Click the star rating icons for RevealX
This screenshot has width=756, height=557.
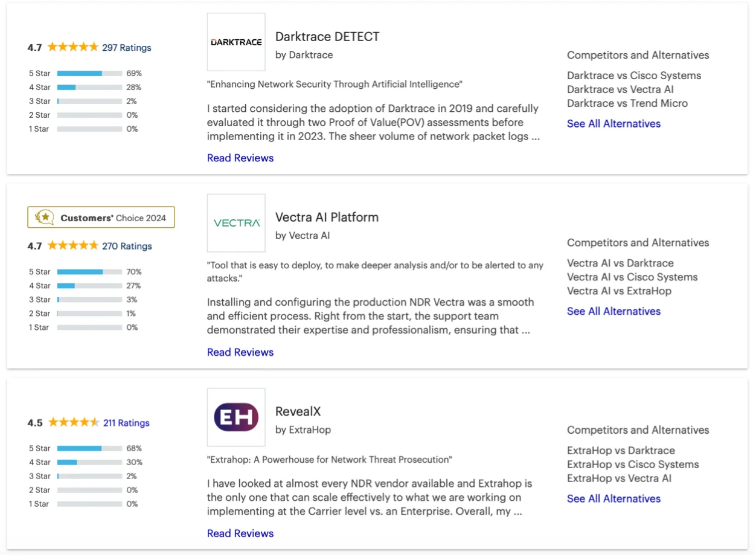(x=74, y=423)
